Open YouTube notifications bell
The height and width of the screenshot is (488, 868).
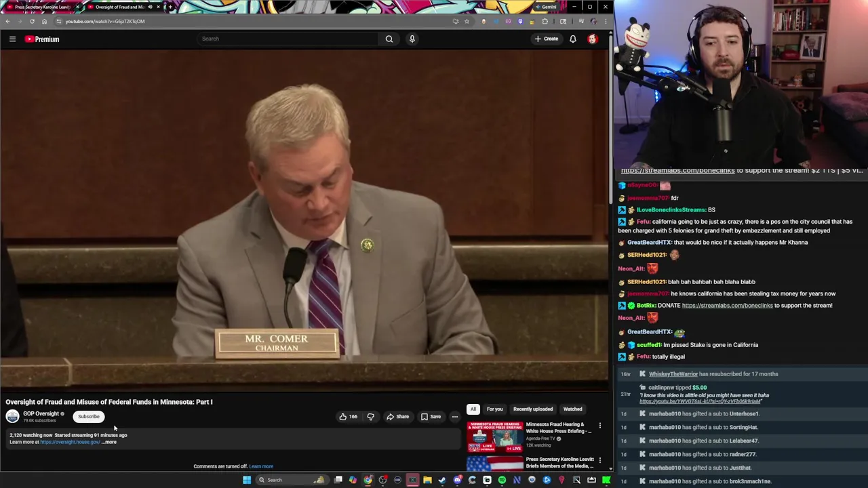click(573, 39)
